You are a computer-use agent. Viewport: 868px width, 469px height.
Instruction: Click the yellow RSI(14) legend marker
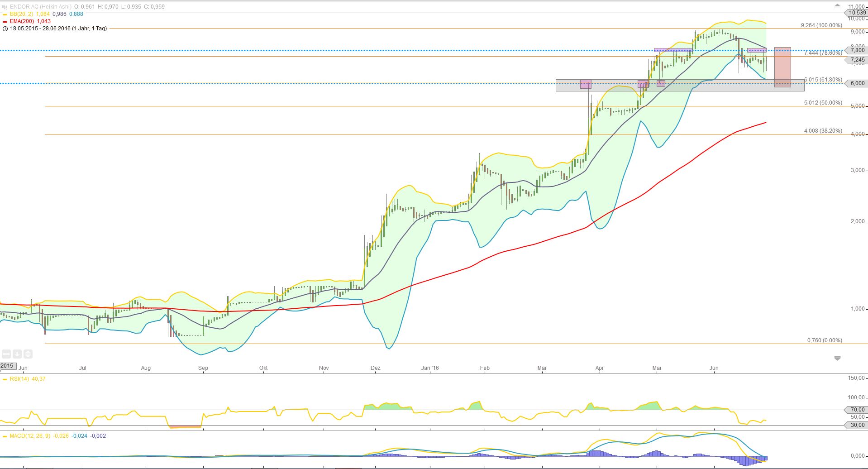(x=5, y=379)
